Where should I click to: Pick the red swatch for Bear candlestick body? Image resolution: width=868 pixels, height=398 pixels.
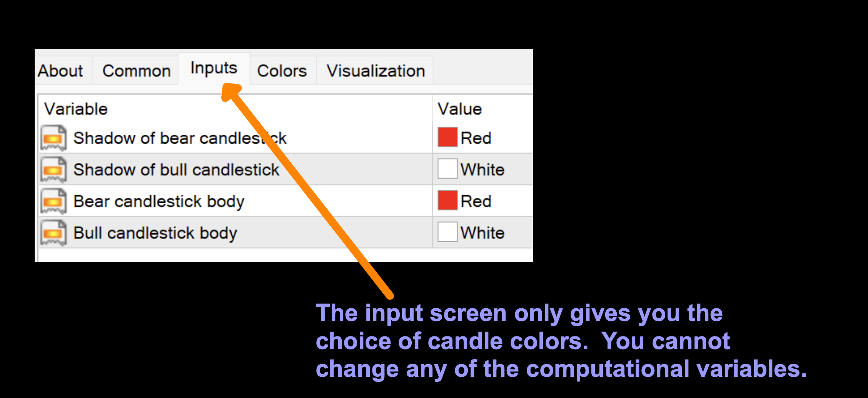(447, 201)
